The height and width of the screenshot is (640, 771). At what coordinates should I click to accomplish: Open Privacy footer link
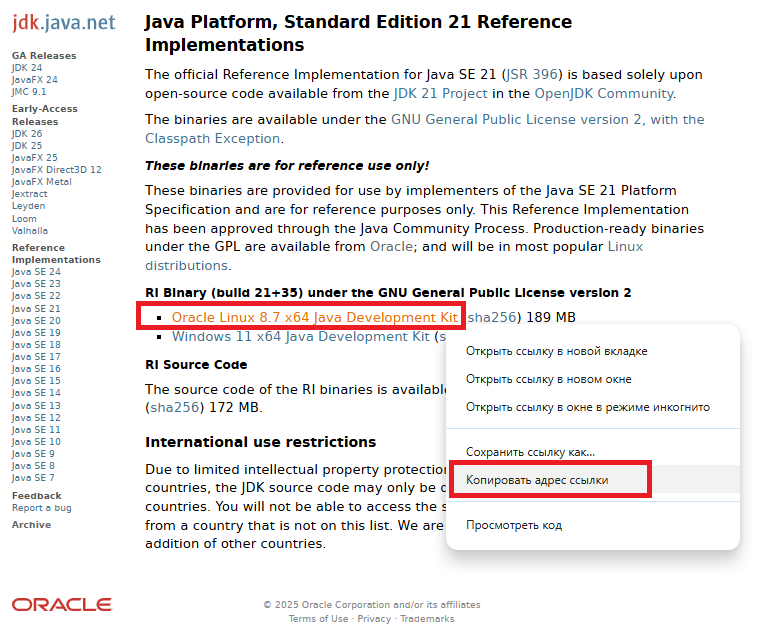point(374,619)
